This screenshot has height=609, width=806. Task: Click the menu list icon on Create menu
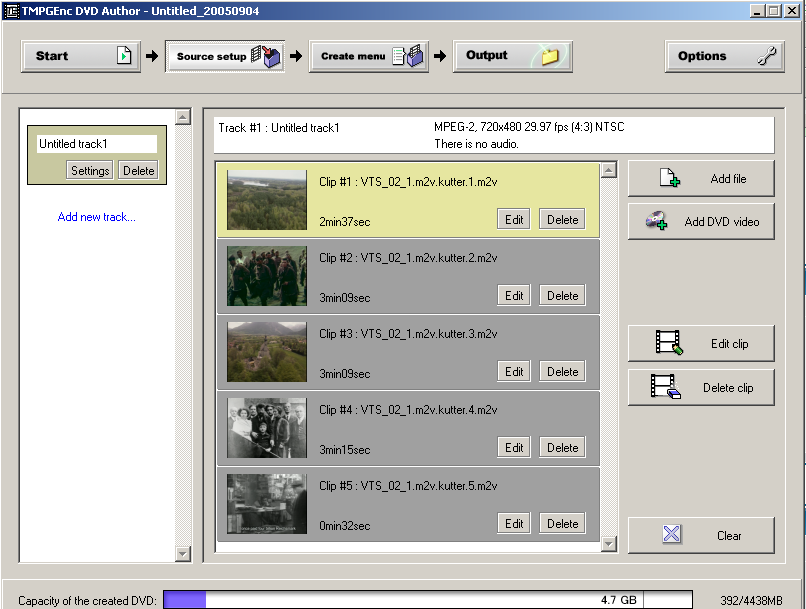click(x=408, y=56)
